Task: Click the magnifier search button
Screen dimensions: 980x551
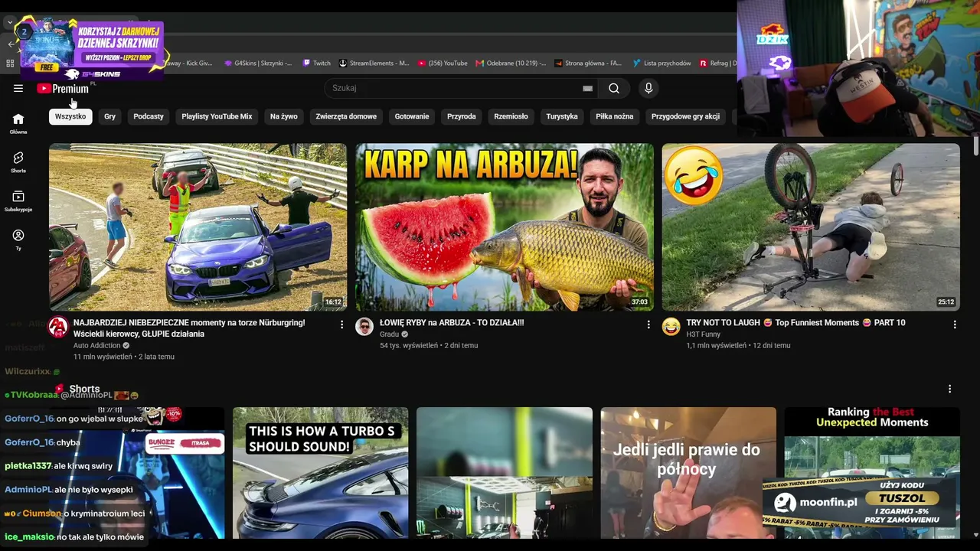Action: (x=614, y=88)
